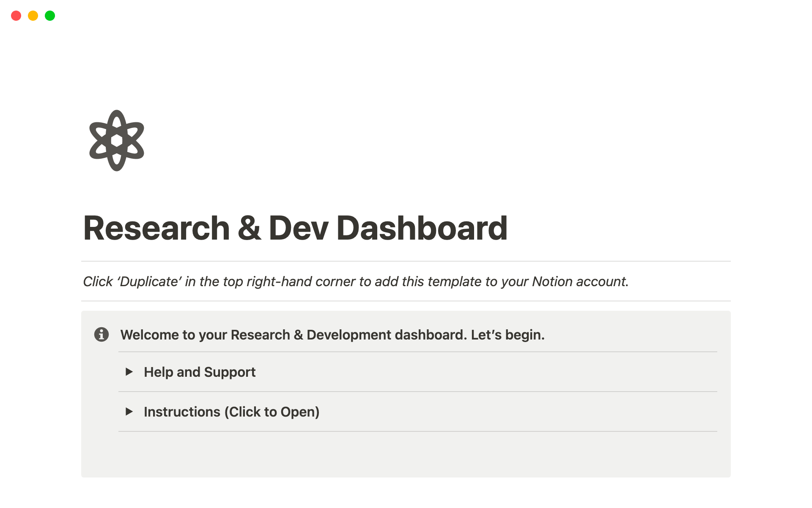Maximize the window using the green button

tap(50, 16)
